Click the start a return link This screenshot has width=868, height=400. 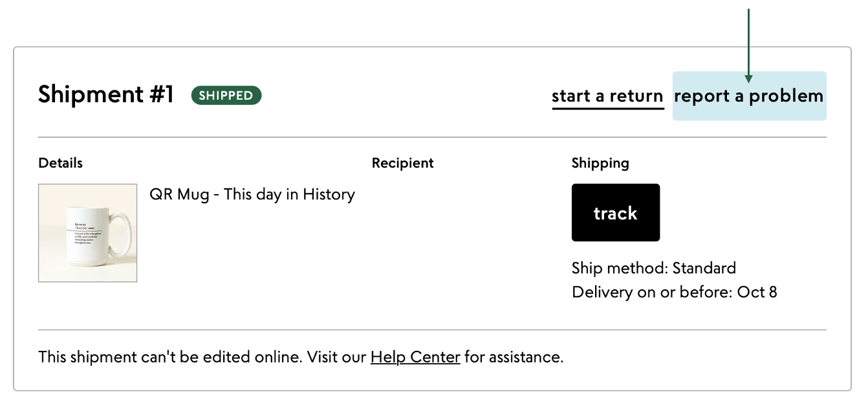607,96
